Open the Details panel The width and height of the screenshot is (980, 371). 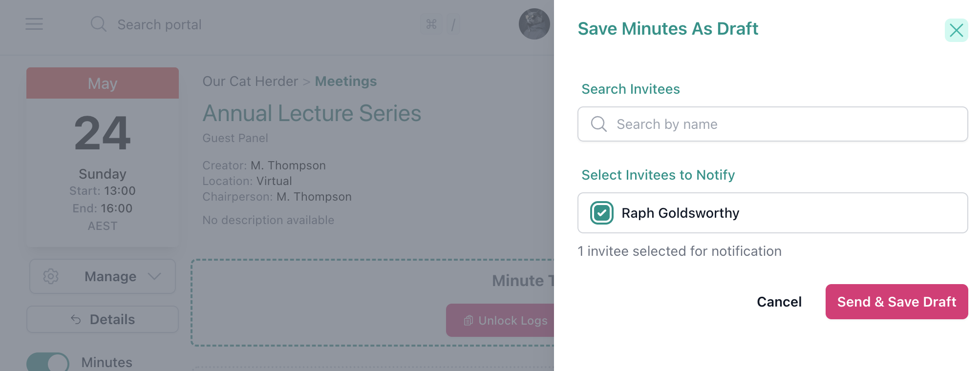pyautogui.click(x=102, y=319)
